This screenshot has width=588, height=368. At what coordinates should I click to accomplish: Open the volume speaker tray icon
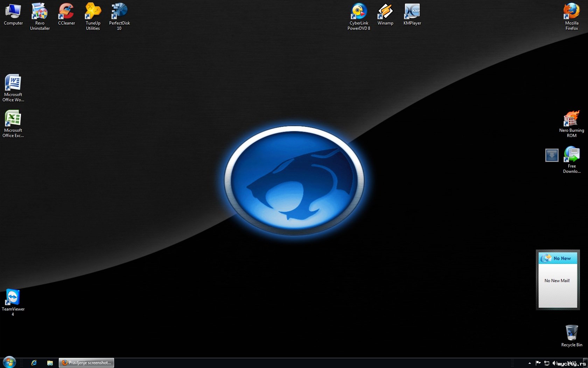(555, 363)
